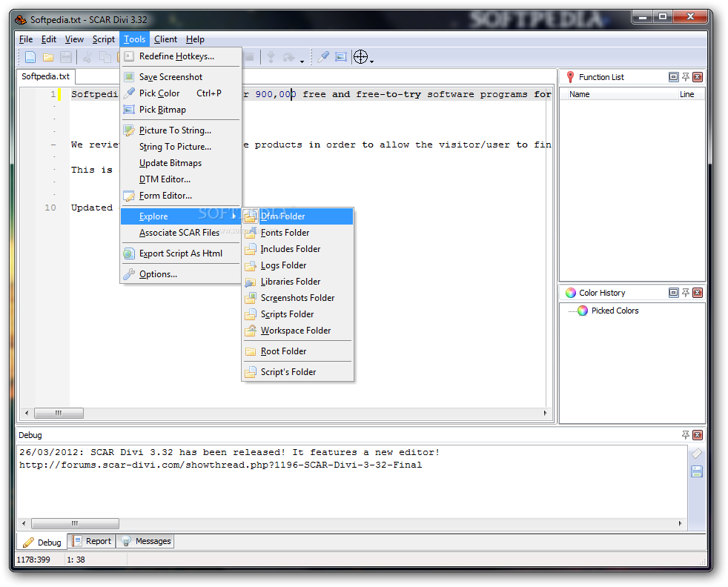Click the Pick Color eyedropper toolbar icon
Image resolution: width=728 pixels, height=587 pixels.
(x=323, y=57)
